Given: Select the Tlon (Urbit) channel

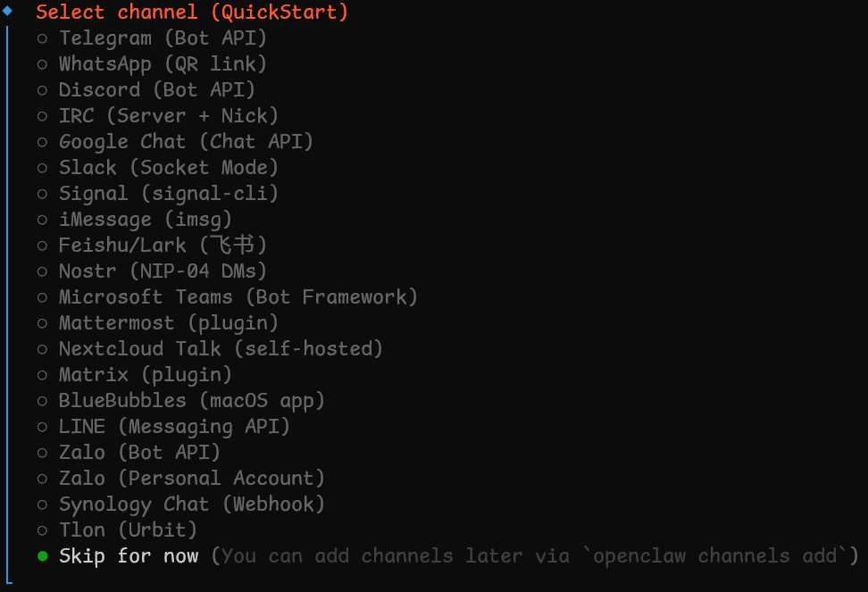Looking at the screenshot, I should coord(127,530).
